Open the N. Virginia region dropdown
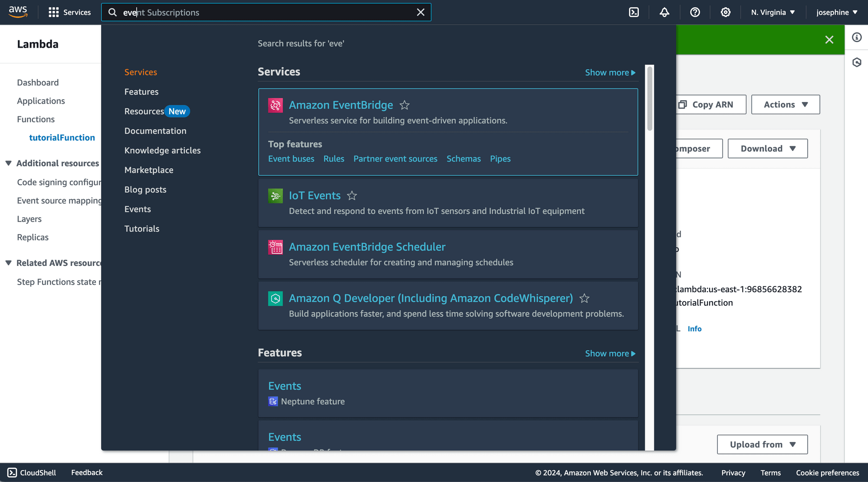Image resolution: width=868 pixels, height=482 pixels. [773, 12]
